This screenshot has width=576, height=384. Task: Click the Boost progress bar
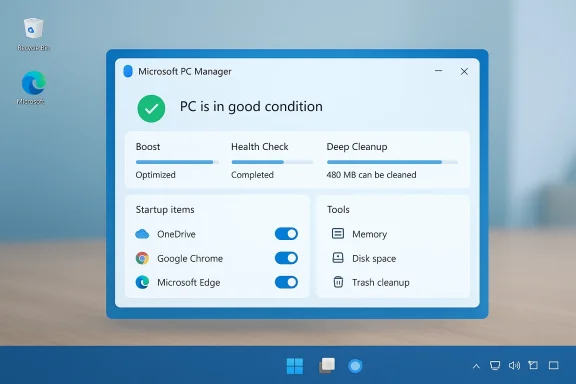(177, 162)
